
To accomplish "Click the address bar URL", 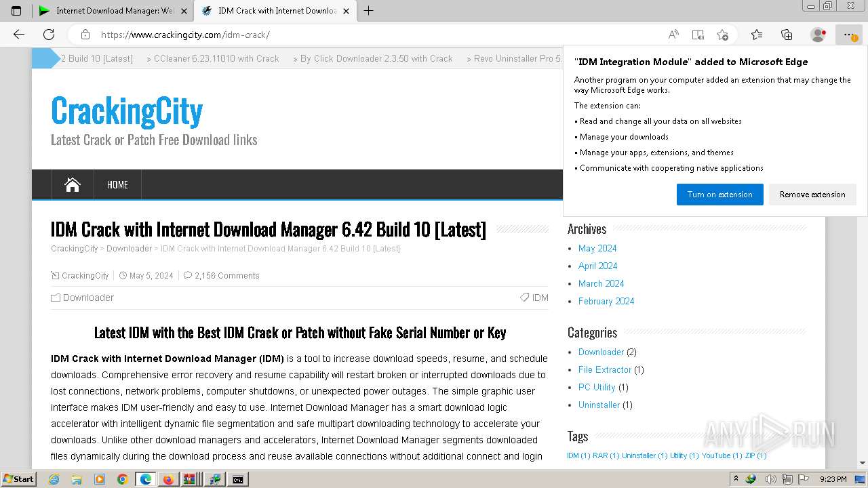I will (184, 35).
